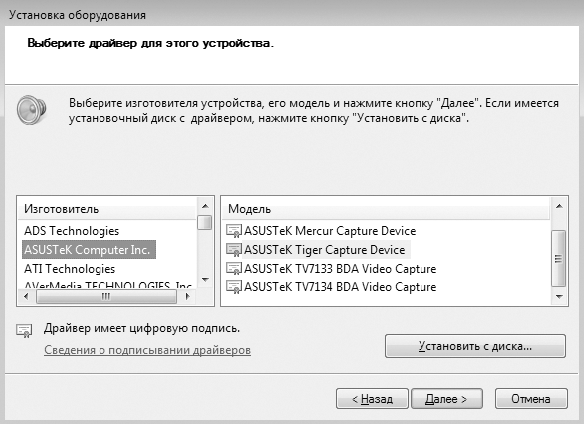Image resolution: width=584 pixels, height=424 pixels.
Task: Click manufacturer list scroll down arrow
Action: pyautogui.click(x=205, y=279)
